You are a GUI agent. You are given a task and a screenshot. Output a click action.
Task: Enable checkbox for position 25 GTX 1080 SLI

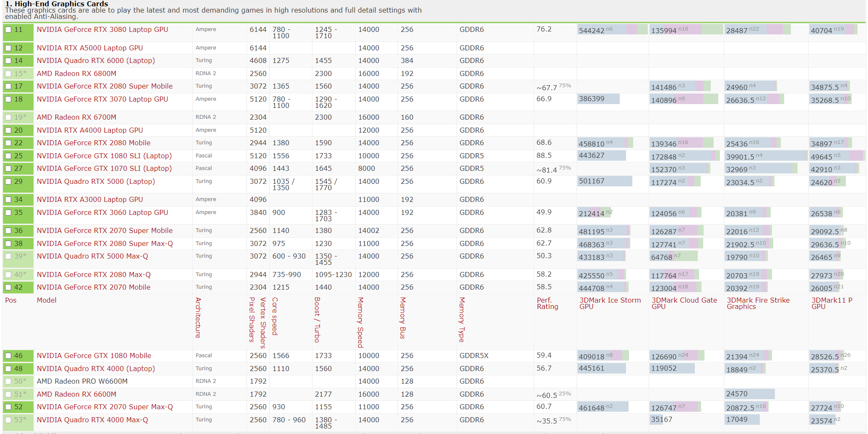click(8, 156)
